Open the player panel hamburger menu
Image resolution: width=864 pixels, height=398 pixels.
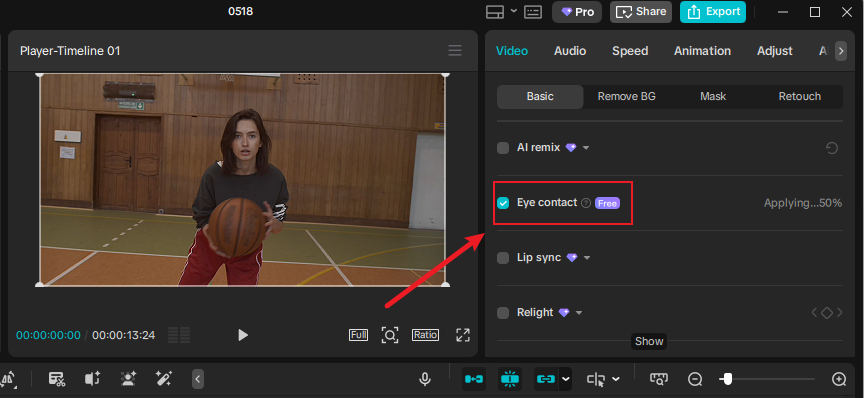point(455,51)
